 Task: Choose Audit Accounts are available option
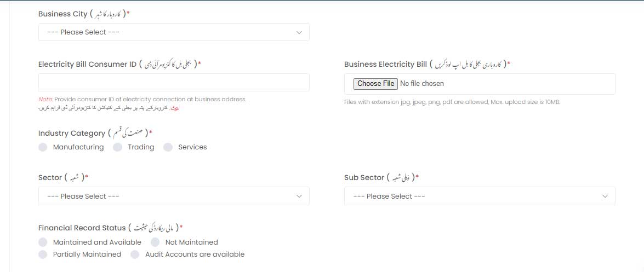click(135, 255)
